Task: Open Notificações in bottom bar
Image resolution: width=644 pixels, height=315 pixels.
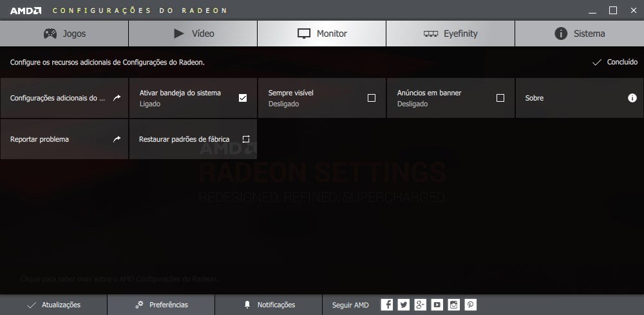Action: coord(269,305)
